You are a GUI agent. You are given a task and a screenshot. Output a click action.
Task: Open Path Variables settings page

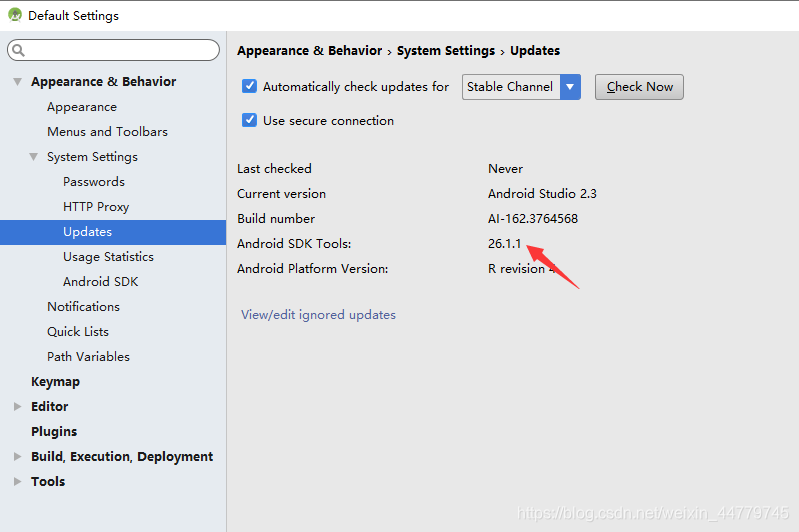[x=88, y=356]
